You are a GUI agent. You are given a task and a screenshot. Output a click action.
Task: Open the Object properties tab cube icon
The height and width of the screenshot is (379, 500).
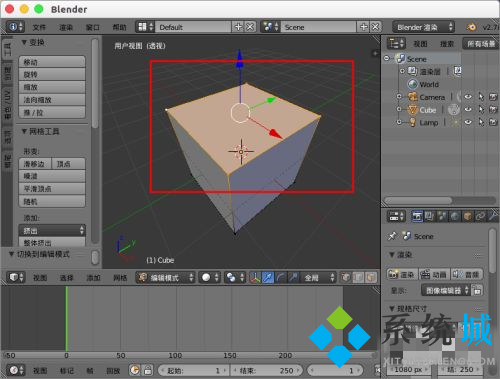[x=467, y=216]
